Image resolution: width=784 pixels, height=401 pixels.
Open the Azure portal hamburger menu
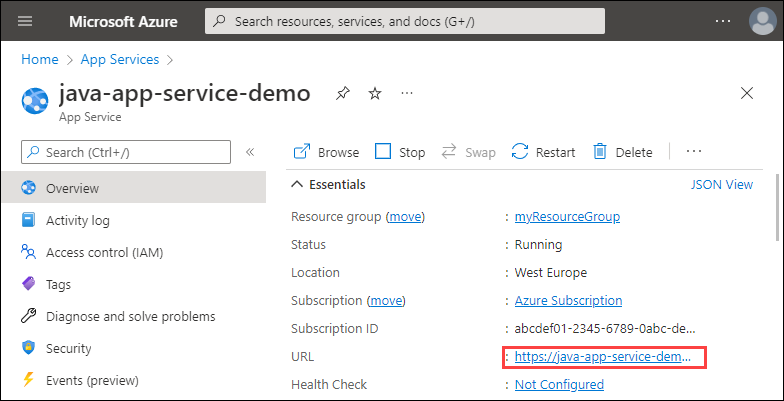(x=25, y=21)
